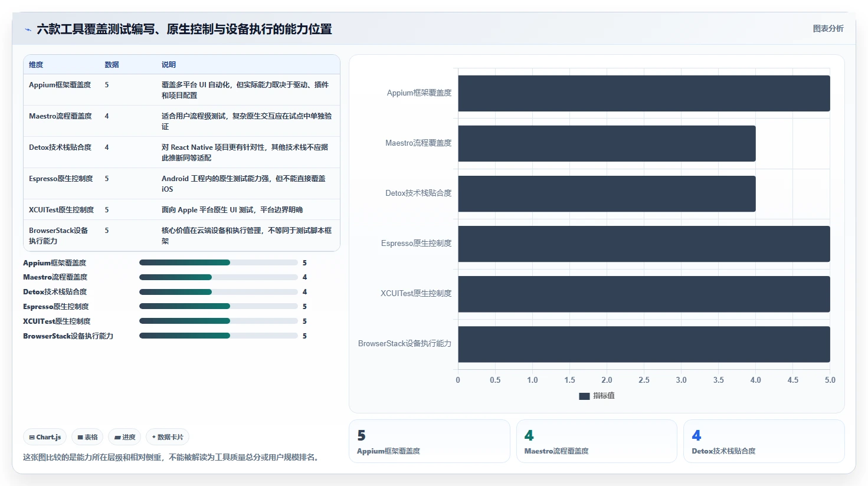Click the page title 六款工具覆盖测试编写

coord(184,29)
